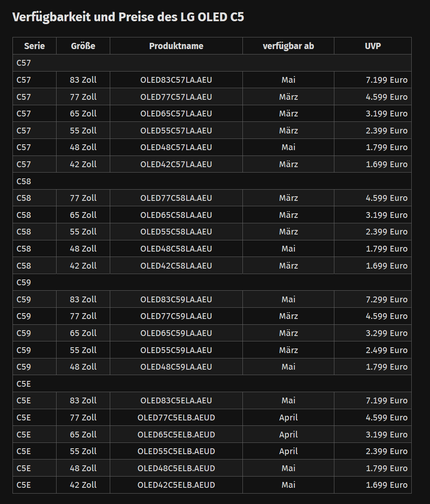Viewport: 430px width, 504px height.
Task: Click 'März' in the OLED42C57LA.AEU row
Action: click(289, 164)
